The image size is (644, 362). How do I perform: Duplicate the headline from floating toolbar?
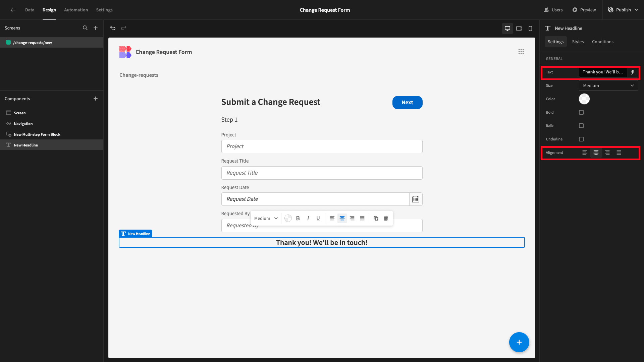(376, 218)
